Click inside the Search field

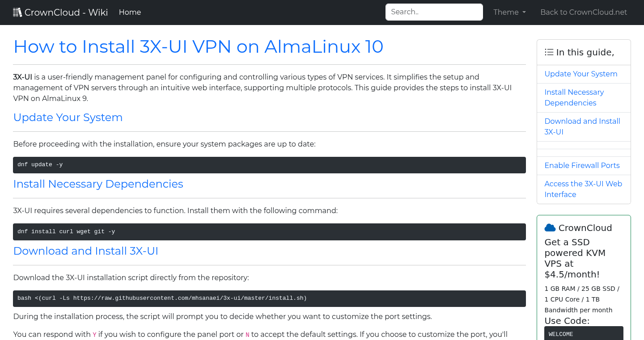point(434,12)
